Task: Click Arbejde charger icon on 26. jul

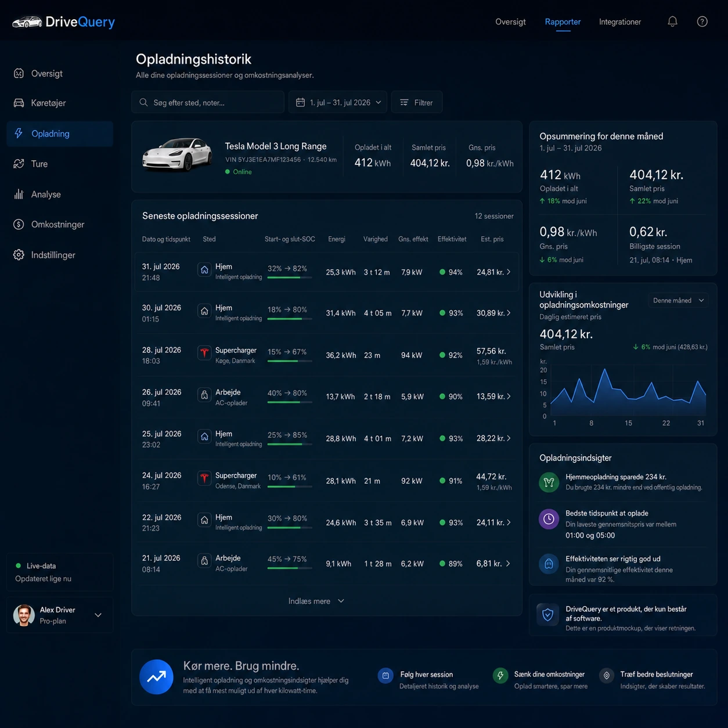Action: click(x=204, y=395)
